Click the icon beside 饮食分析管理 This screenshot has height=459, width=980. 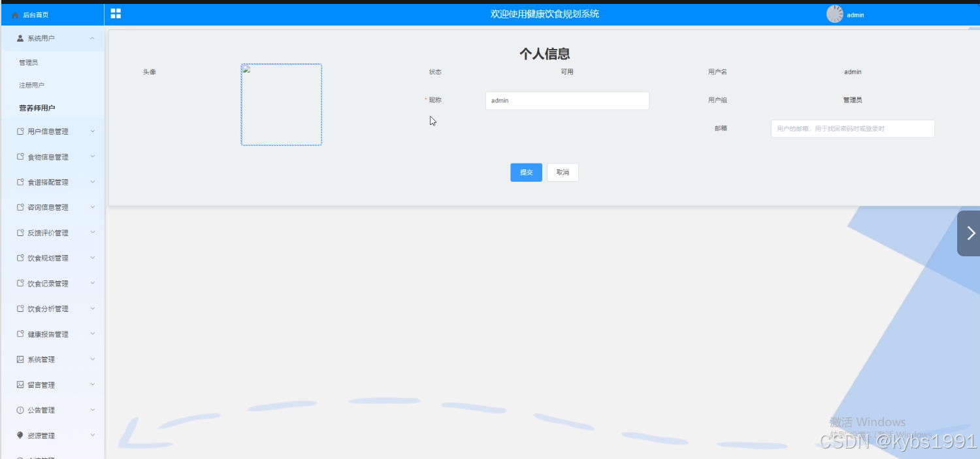tap(20, 309)
